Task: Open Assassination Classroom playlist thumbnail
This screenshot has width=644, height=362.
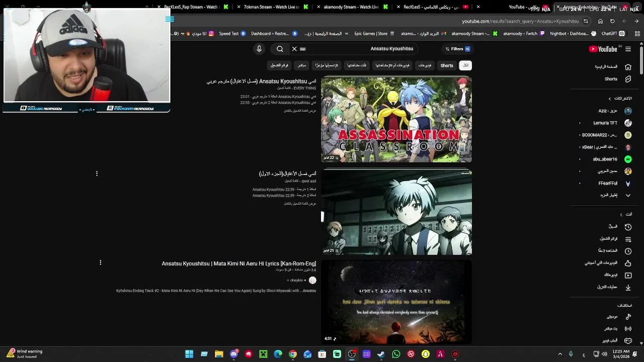Action: (x=396, y=120)
